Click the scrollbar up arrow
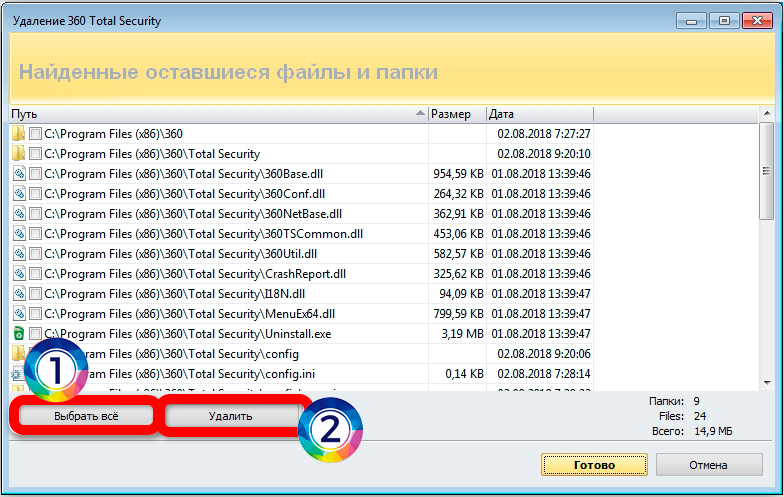784x497 pixels. coord(766,114)
